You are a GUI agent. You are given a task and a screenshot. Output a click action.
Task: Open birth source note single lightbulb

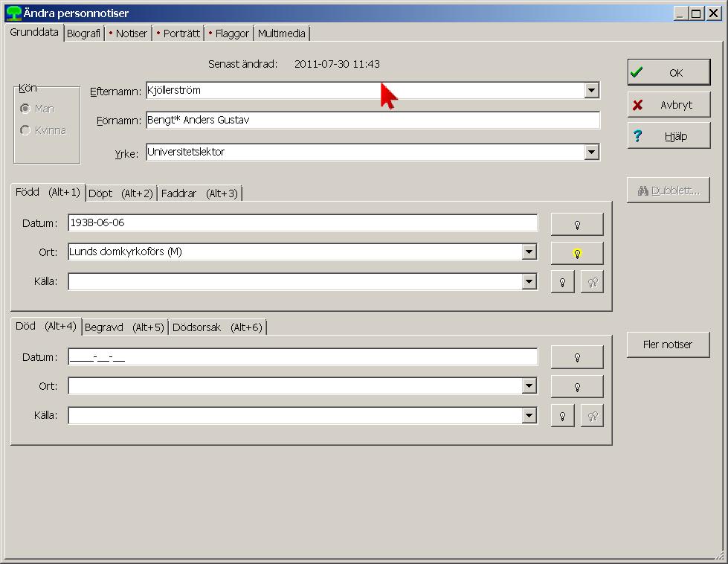(x=563, y=282)
